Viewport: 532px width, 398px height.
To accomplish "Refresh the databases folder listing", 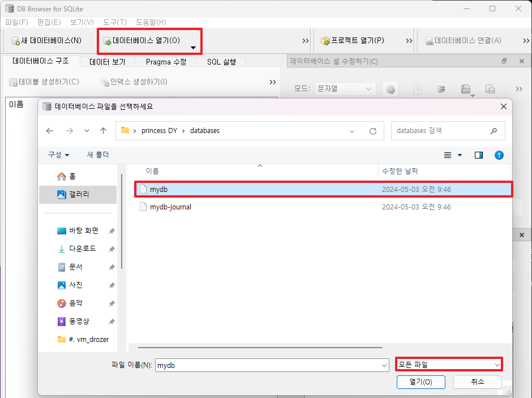I will pyautogui.click(x=373, y=131).
